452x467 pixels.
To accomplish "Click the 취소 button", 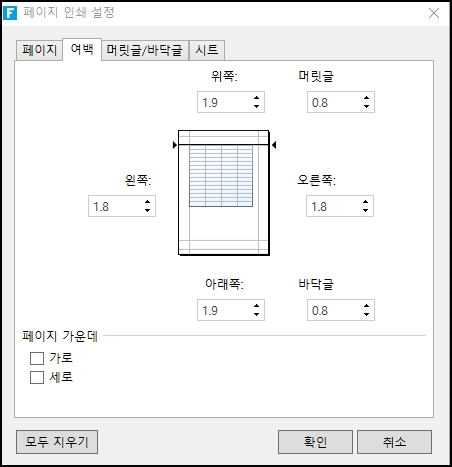I will [x=394, y=442].
